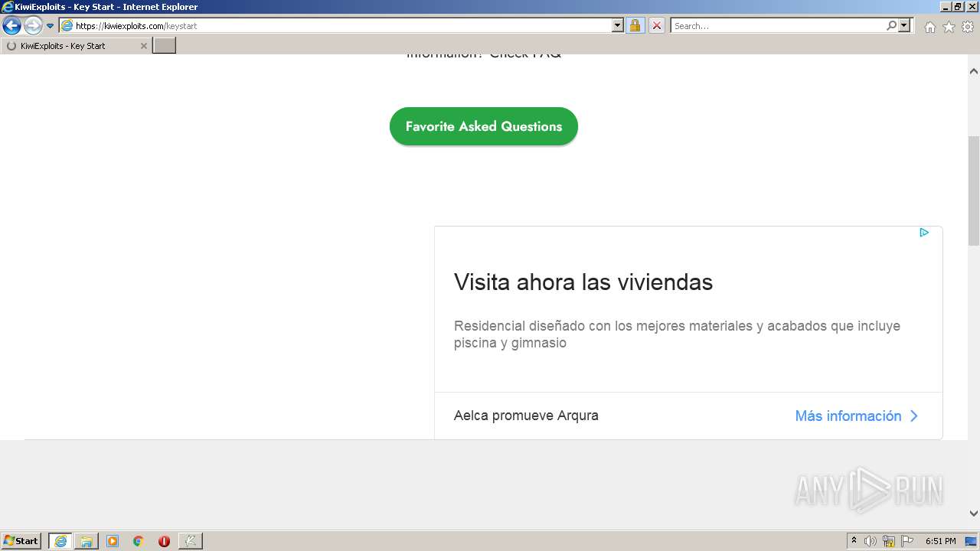Stop page loading with the X button

[x=657, y=26]
